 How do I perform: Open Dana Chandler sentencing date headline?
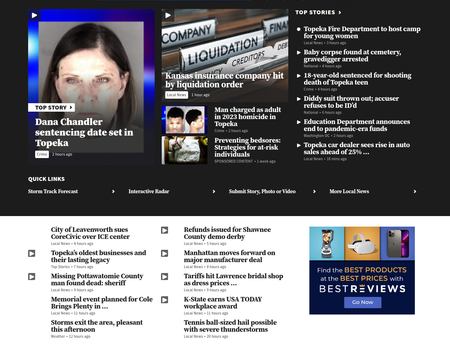tap(84, 132)
